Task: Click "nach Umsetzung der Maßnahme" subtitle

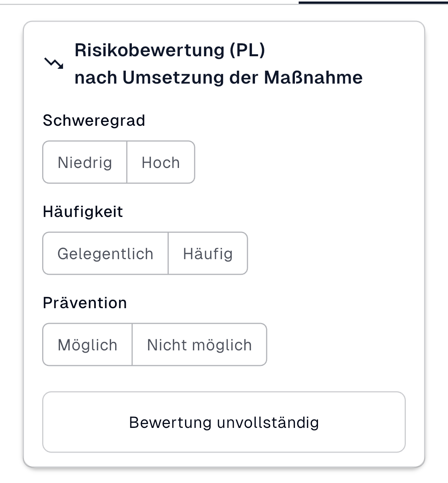Action: (x=219, y=77)
